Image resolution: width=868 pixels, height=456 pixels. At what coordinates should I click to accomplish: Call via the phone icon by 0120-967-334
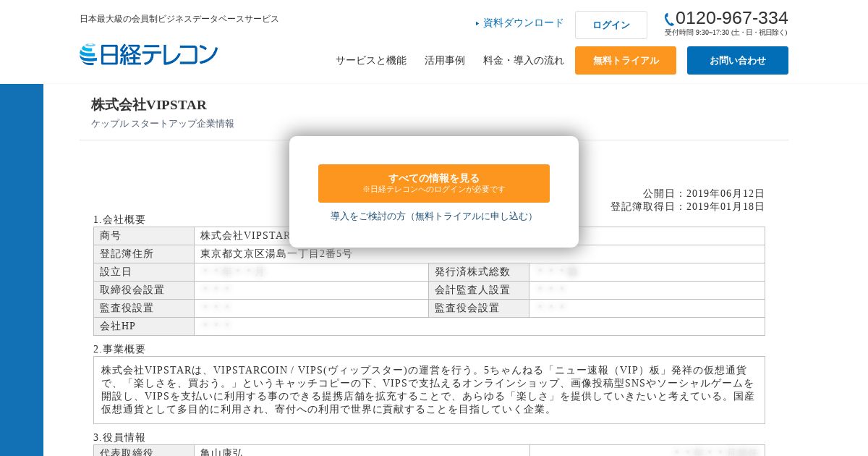[669, 20]
